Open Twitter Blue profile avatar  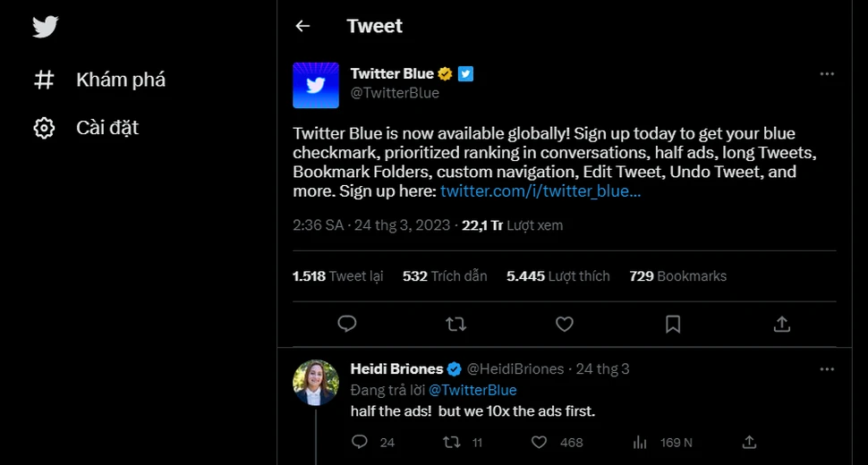[315, 85]
